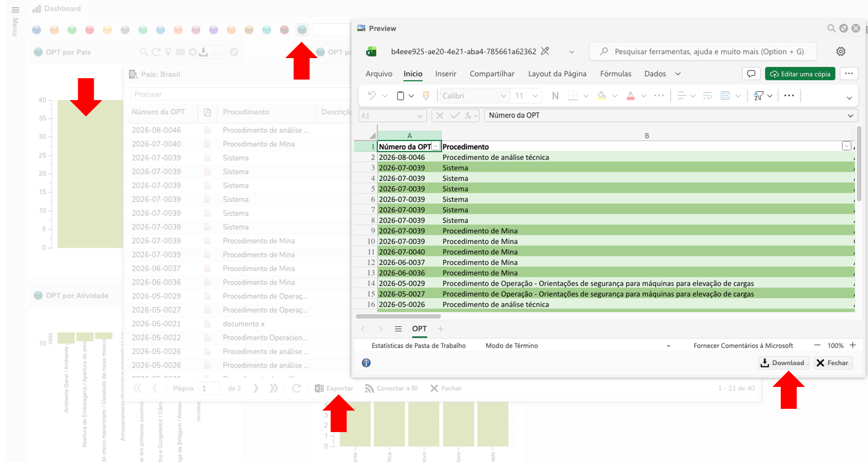Viewport: 868px width, 462px height.
Task: Open the gear settings of OPT por País
Action: (x=192, y=52)
